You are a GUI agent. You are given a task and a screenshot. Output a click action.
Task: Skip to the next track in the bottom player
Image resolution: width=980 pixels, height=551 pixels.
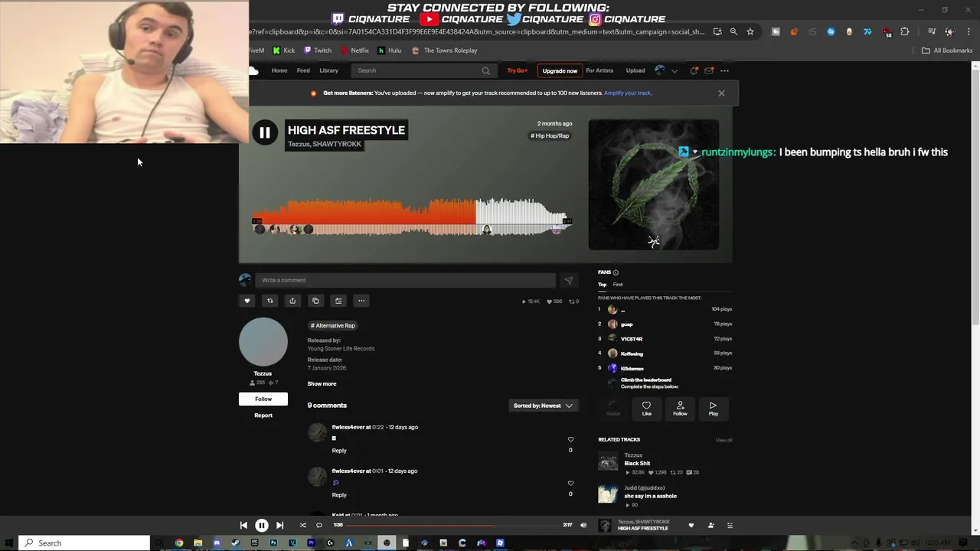click(x=279, y=525)
